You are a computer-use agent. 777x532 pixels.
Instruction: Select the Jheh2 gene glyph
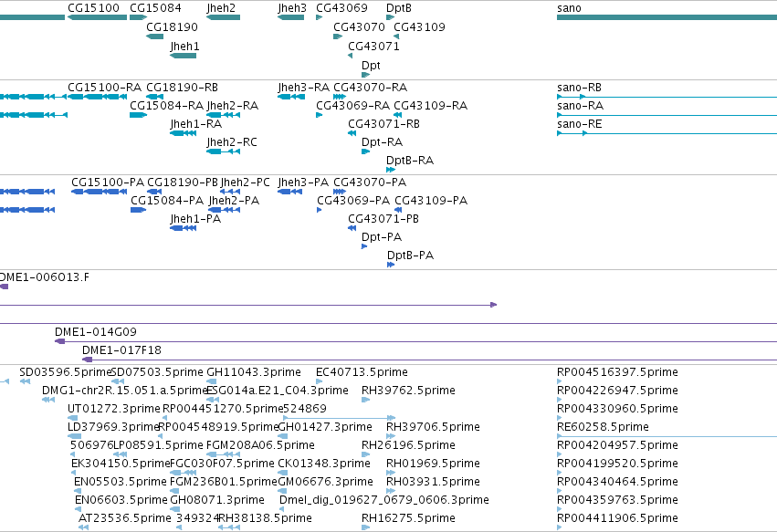[x=223, y=17]
